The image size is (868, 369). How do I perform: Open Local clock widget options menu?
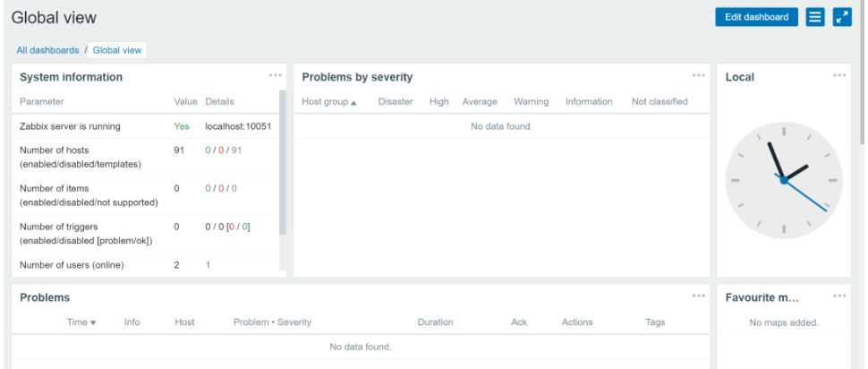click(839, 75)
